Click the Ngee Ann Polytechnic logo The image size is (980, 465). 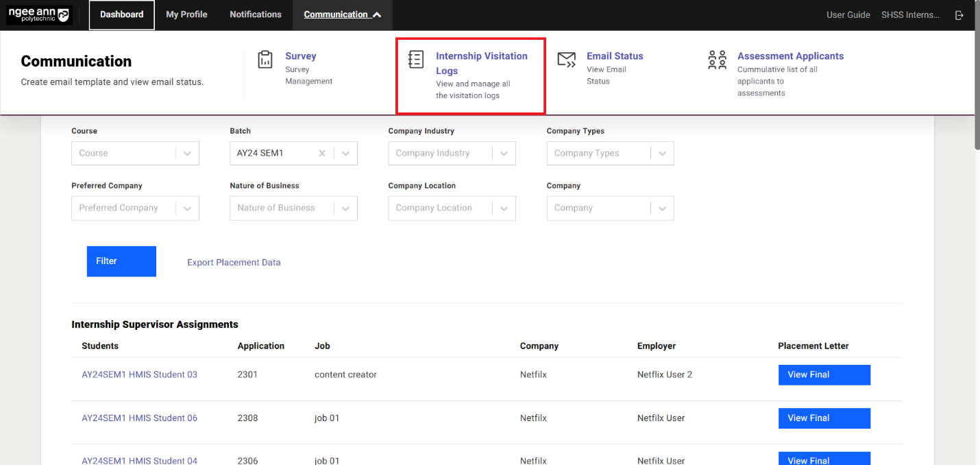pyautogui.click(x=39, y=15)
